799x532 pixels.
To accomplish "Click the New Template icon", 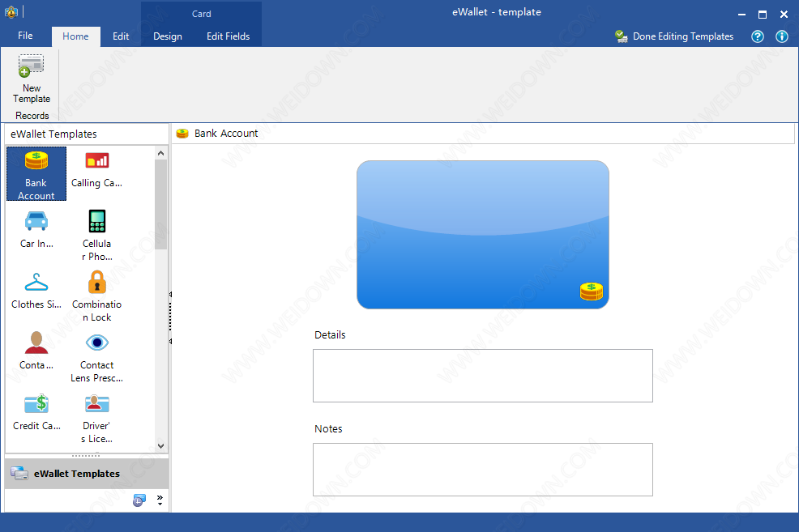I will tap(31, 66).
